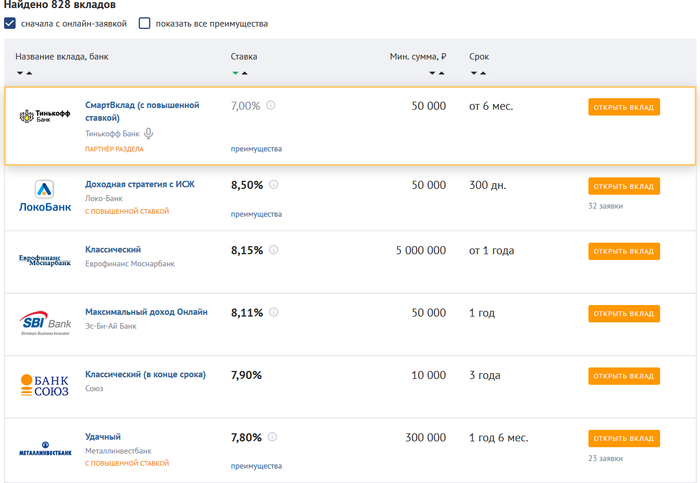Click the '300 дн.' term value
700x483 pixels.
pos(488,185)
